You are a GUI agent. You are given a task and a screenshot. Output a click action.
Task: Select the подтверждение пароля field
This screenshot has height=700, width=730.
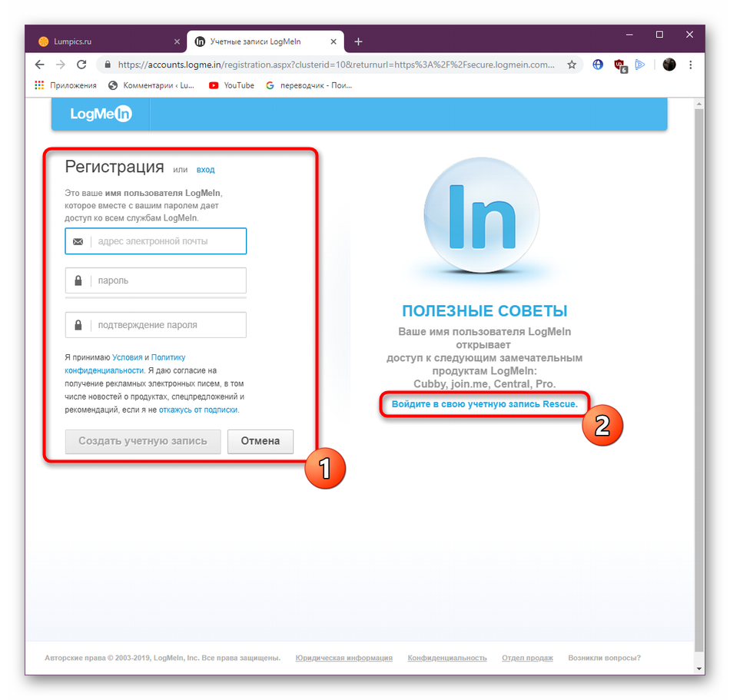coord(155,324)
